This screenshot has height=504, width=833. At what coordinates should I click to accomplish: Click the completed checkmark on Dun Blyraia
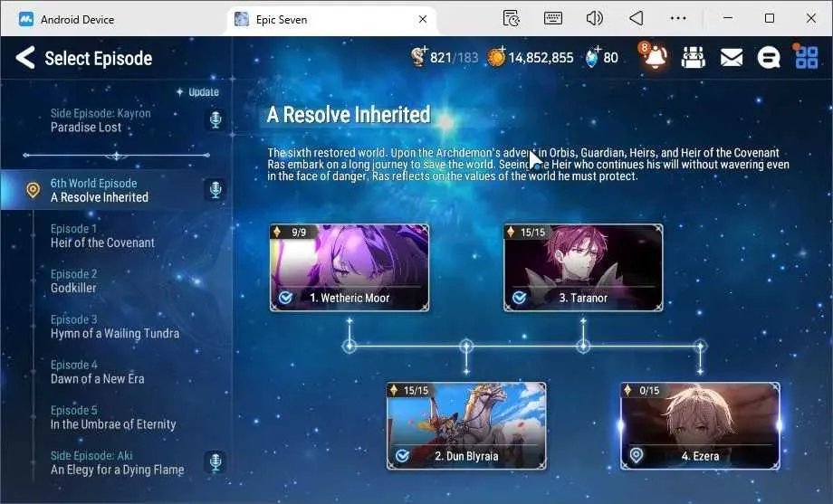coord(402,455)
